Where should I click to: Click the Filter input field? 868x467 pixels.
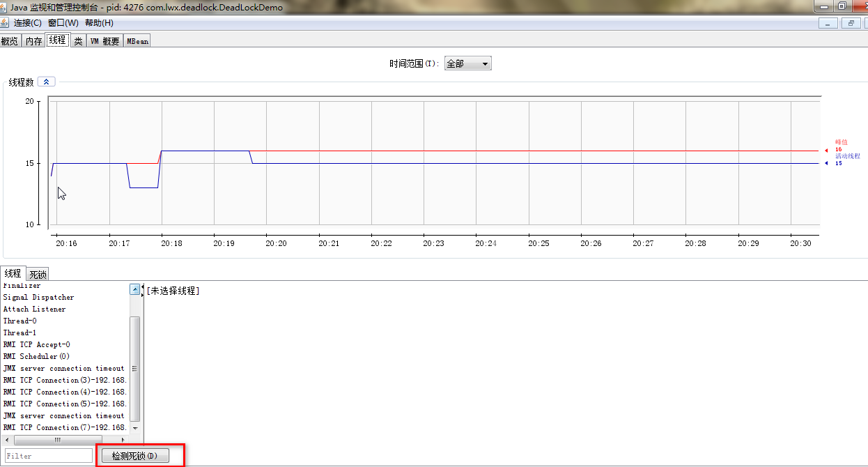[47, 455]
